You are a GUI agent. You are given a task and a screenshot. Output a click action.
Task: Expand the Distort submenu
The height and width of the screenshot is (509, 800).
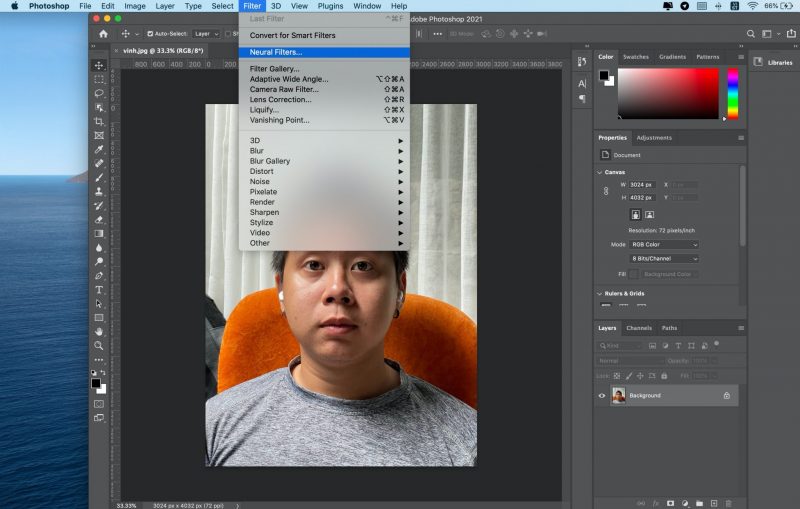point(324,171)
